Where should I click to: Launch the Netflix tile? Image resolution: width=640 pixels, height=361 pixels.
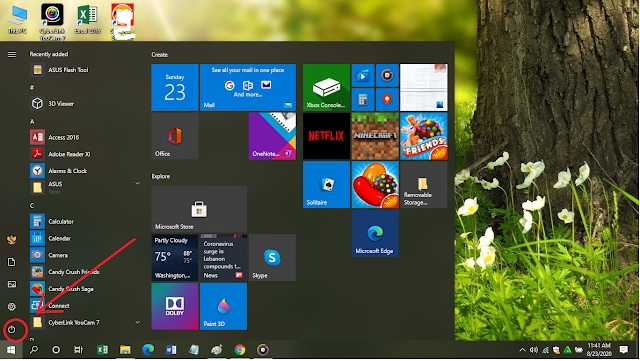(326, 136)
